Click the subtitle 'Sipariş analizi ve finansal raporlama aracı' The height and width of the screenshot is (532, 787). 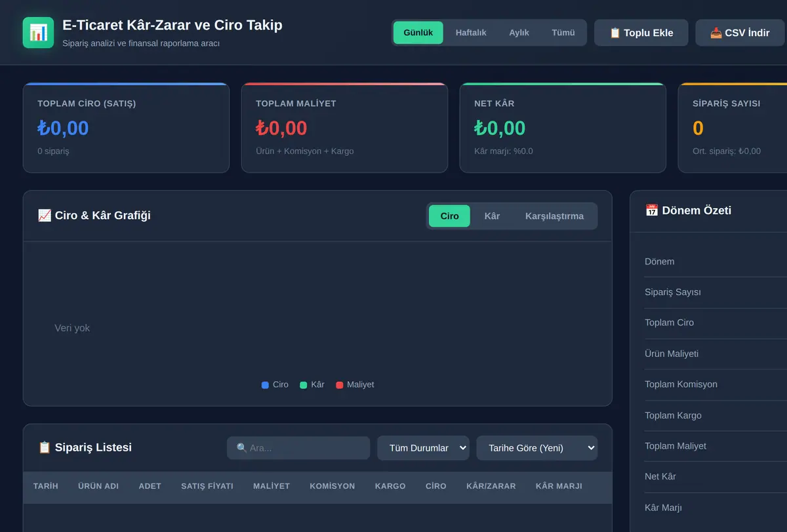[x=141, y=43]
